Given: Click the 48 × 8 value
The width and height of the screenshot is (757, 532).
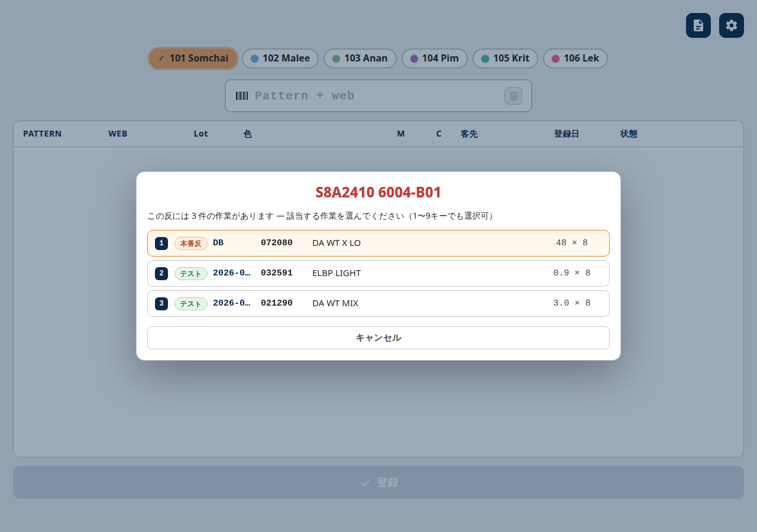Looking at the screenshot, I should click(572, 243).
